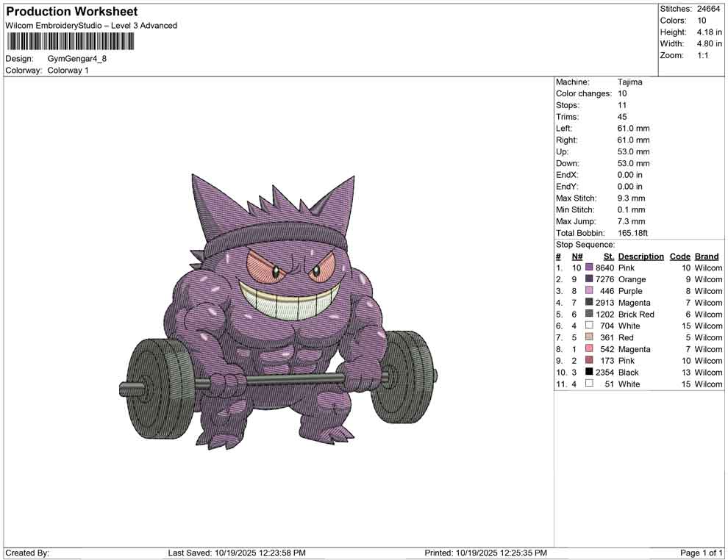Select the Zoom value 1:1
Viewport: 728px width, 560px height.
[x=703, y=55]
